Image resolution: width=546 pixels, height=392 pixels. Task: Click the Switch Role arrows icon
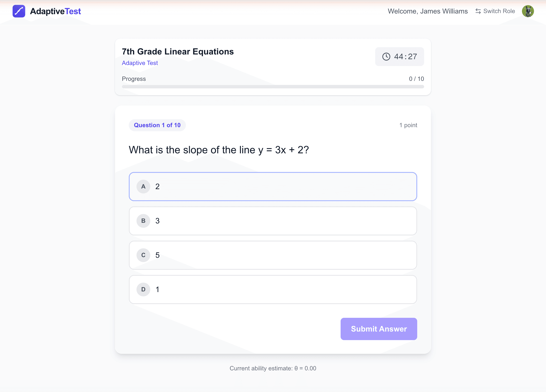478,11
